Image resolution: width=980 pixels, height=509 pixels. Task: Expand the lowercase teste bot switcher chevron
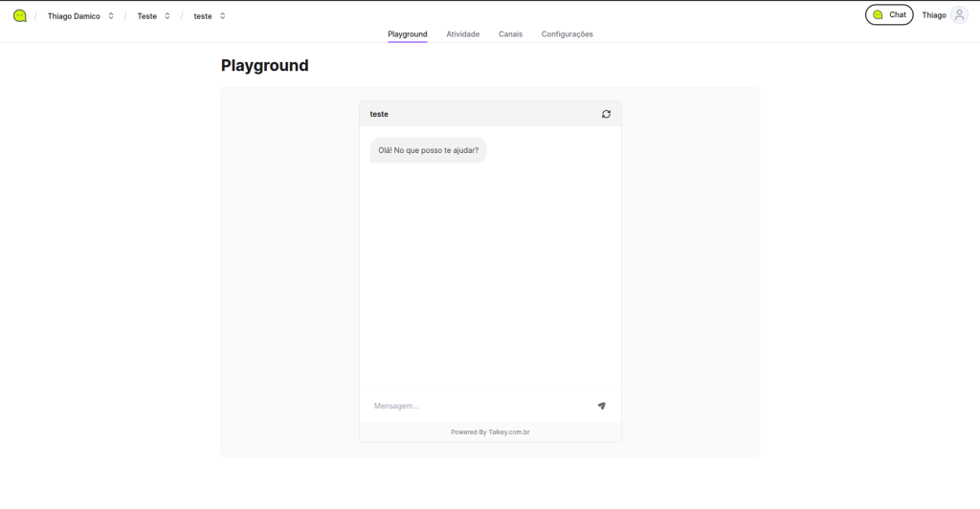223,16
